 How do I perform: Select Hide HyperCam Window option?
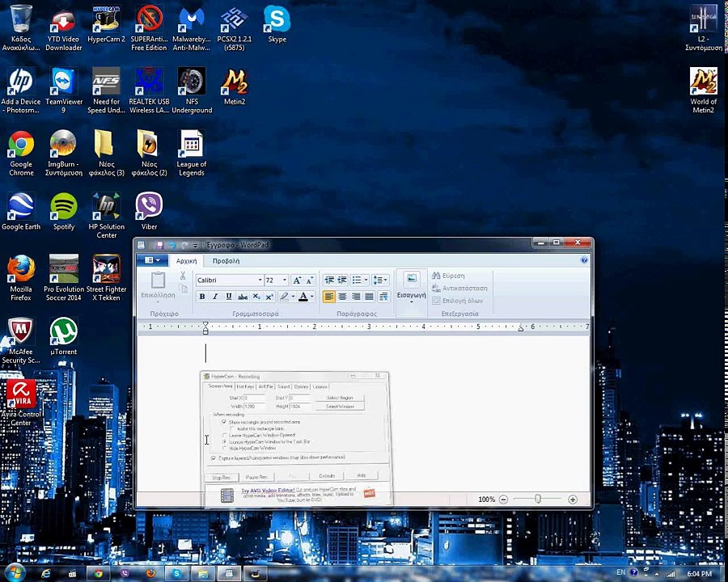tap(225, 449)
